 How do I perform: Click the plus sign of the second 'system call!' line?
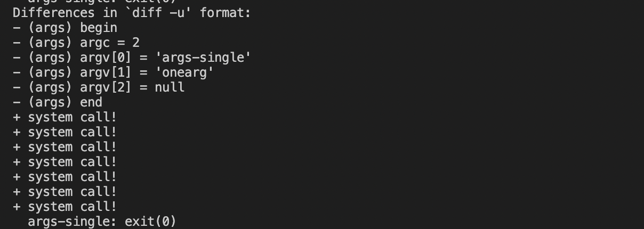pyautogui.click(x=17, y=132)
